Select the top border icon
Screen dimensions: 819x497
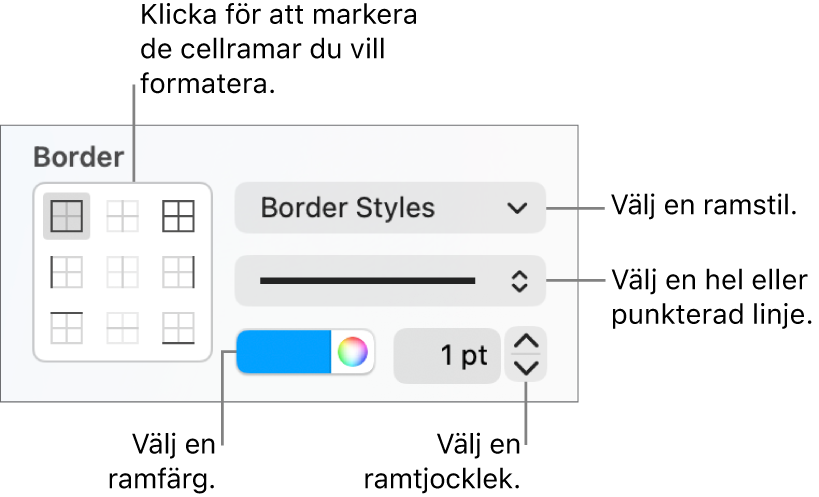tap(66, 328)
